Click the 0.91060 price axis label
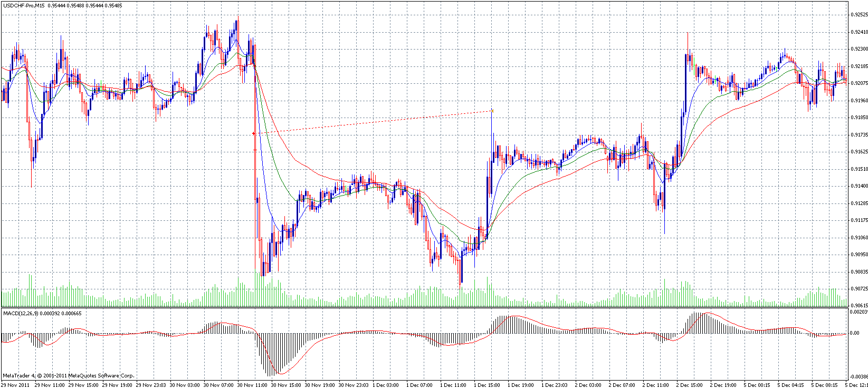 (860, 238)
